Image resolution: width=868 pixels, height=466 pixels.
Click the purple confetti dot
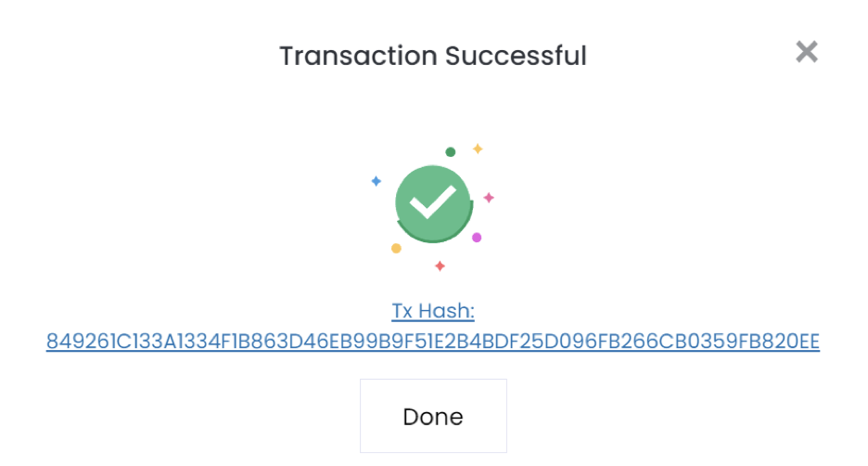tap(477, 238)
